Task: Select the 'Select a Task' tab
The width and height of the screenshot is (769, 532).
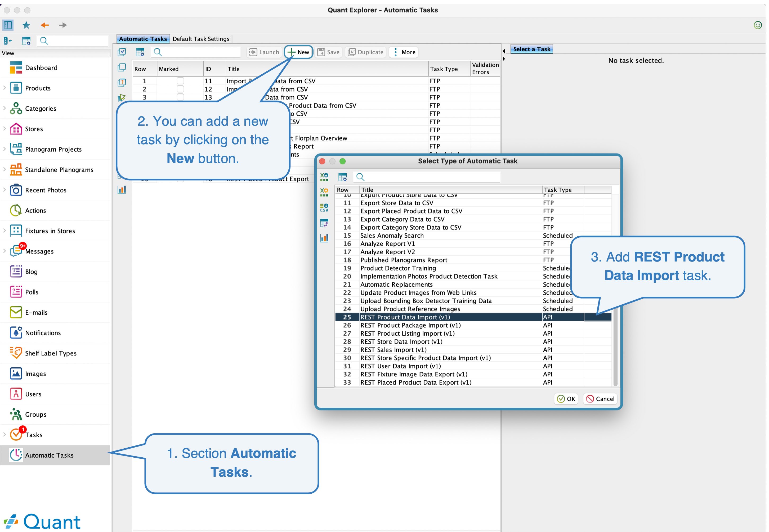Action: [531, 49]
